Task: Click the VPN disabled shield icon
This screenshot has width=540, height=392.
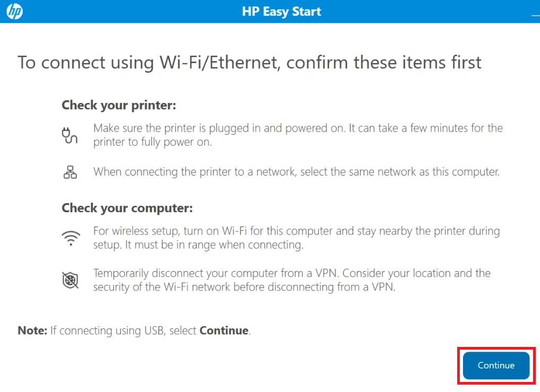Action: point(70,280)
